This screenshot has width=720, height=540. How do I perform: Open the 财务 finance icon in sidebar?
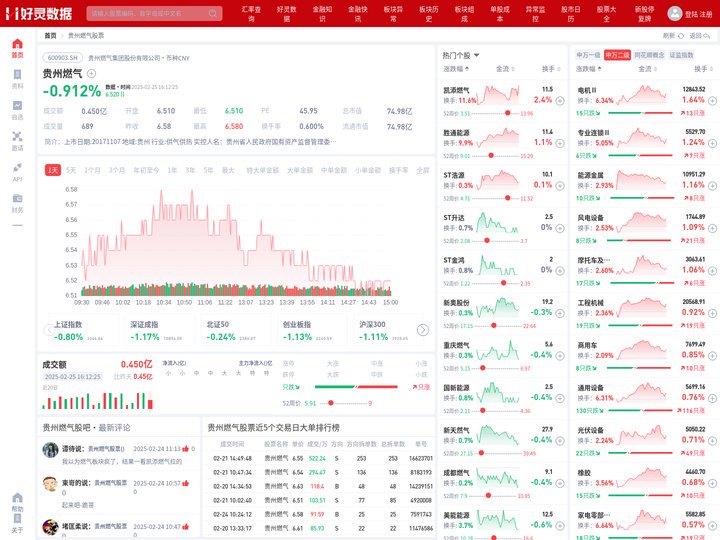(17, 198)
